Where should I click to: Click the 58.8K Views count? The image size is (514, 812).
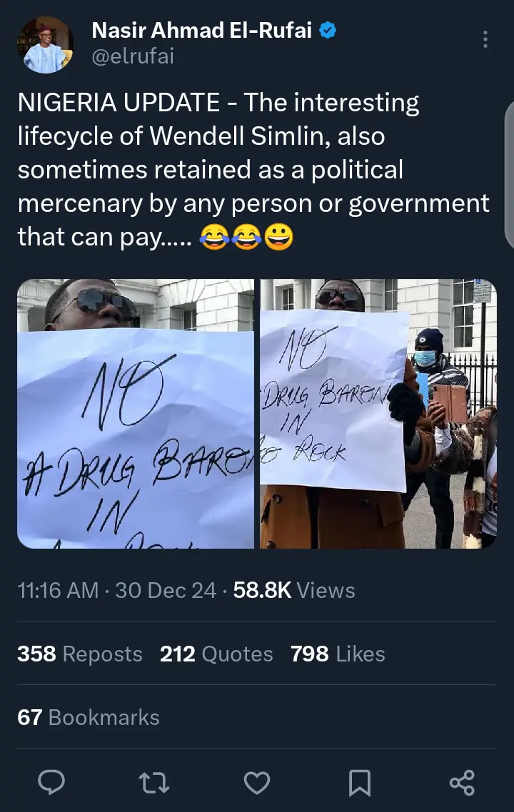click(294, 590)
